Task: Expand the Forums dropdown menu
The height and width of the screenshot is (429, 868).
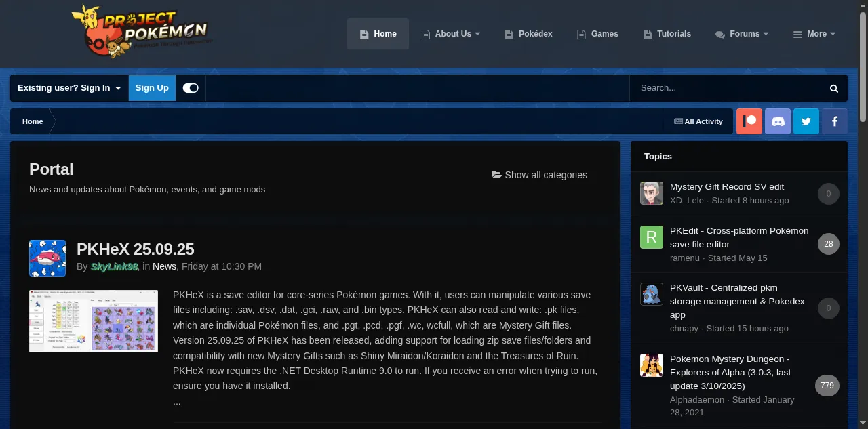Action: pos(742,34)
